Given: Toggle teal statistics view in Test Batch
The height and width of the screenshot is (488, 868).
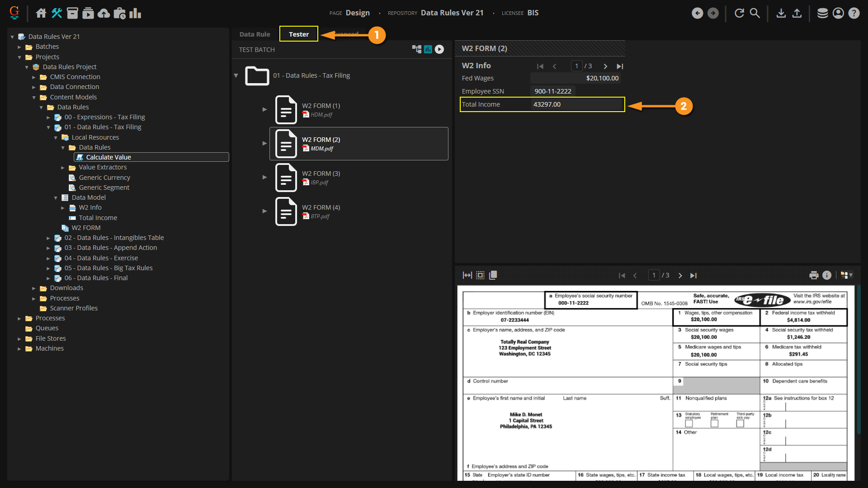Looking at the screenshot, I should pos(428,49).
